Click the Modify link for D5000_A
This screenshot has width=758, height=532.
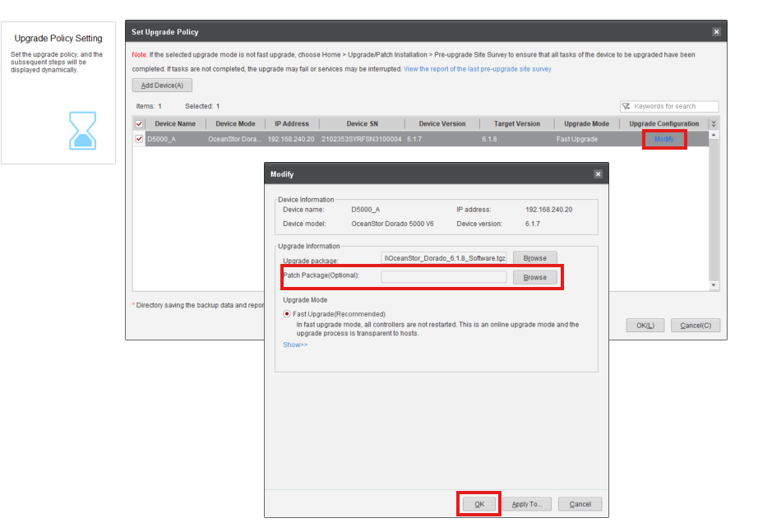(x=663, y=139)
